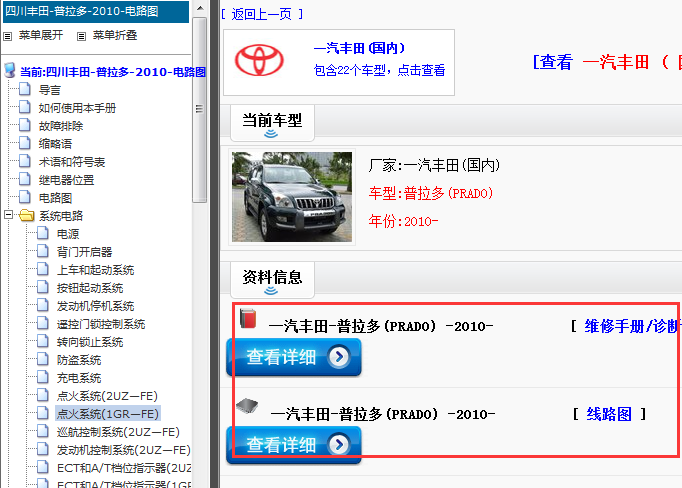This screenshot has height=488, width=682.
Task: Click the Toyota logo in brand card
Action: (x=259, y=60)
